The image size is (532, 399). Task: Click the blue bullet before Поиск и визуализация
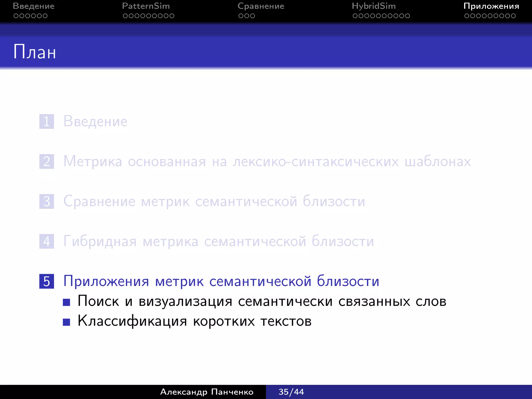point(66,302)
